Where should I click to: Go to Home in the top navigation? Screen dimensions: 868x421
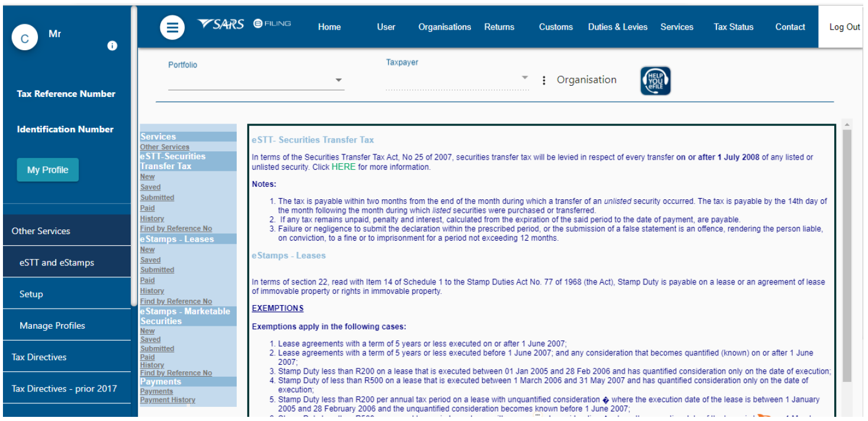pyautogui.click(x=329, y=27)
